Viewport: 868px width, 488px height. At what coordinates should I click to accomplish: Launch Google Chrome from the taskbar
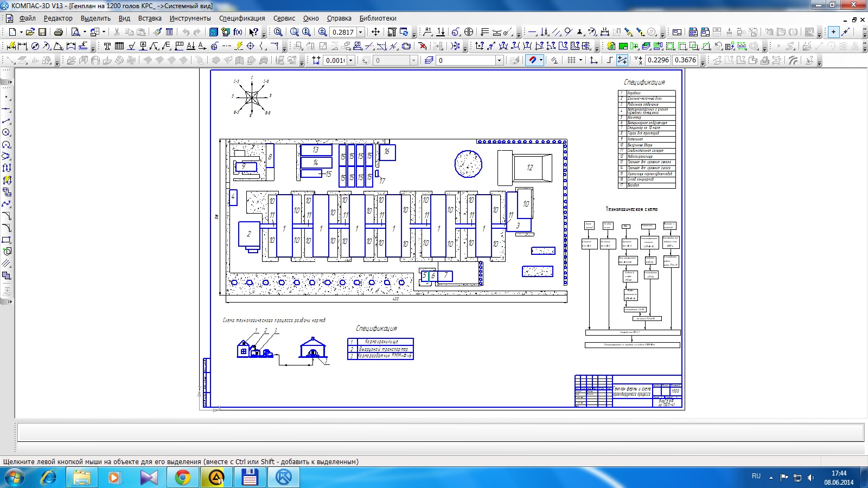click(183, 478)
